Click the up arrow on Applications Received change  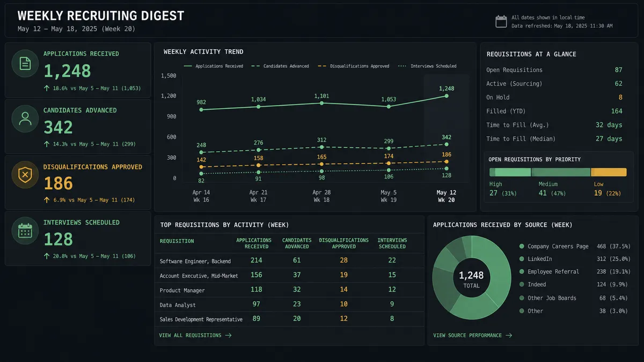(47, 88)
